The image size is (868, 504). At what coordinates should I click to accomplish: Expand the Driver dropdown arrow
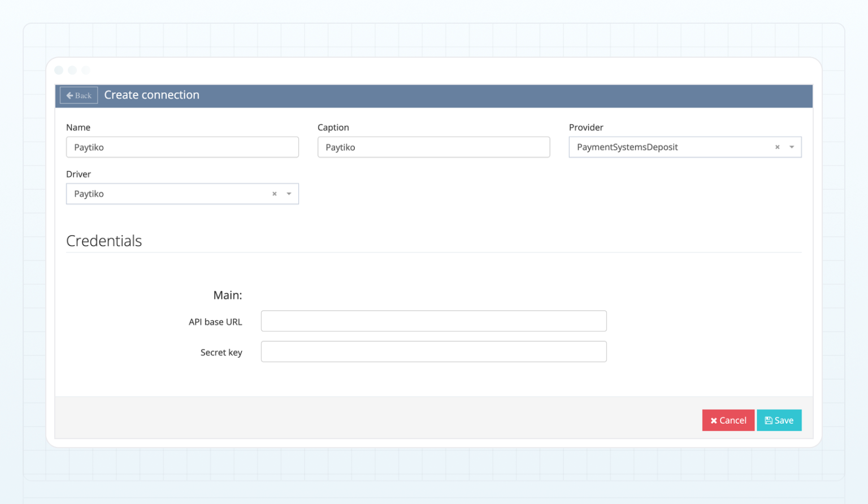click(x=289, y=194)
